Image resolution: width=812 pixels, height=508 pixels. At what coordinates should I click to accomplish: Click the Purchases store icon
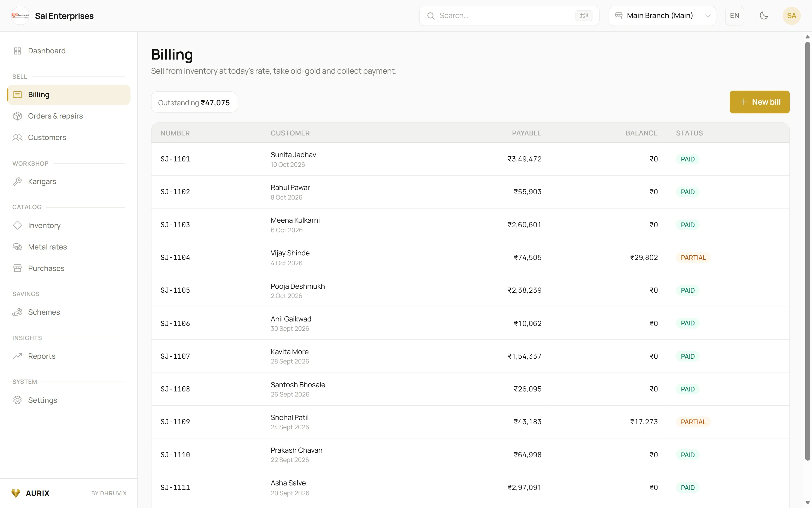[17, 268]
